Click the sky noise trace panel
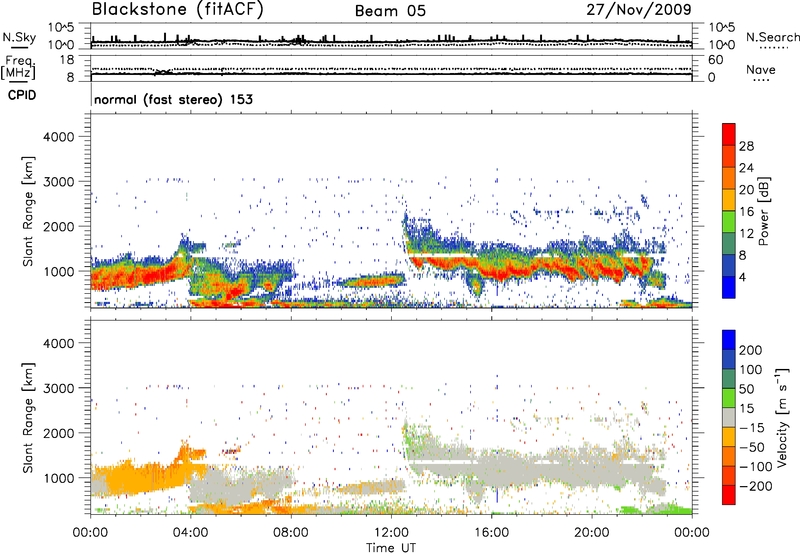The width and height of the screenshot is (800, 554). 391,36
